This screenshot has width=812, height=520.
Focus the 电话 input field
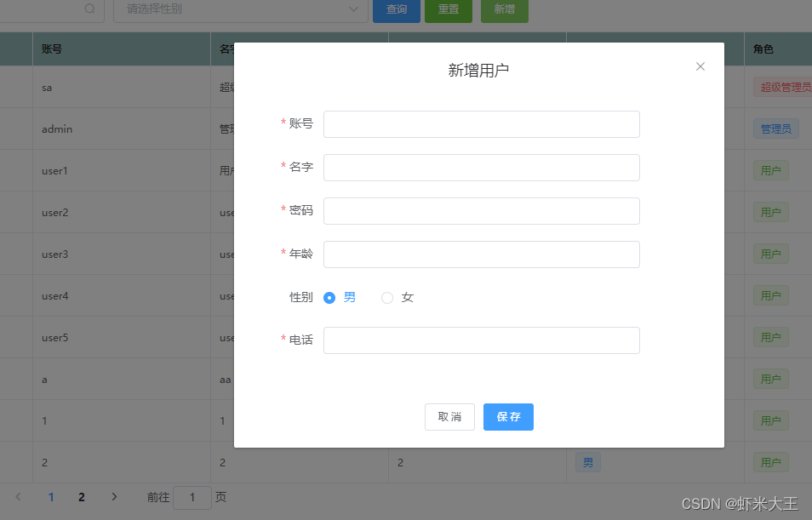(482, 340)
